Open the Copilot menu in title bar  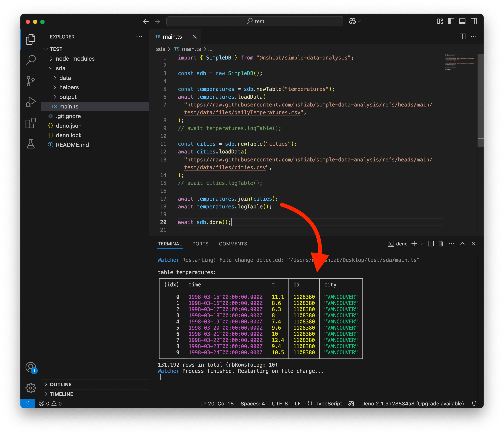click(355, 21)
